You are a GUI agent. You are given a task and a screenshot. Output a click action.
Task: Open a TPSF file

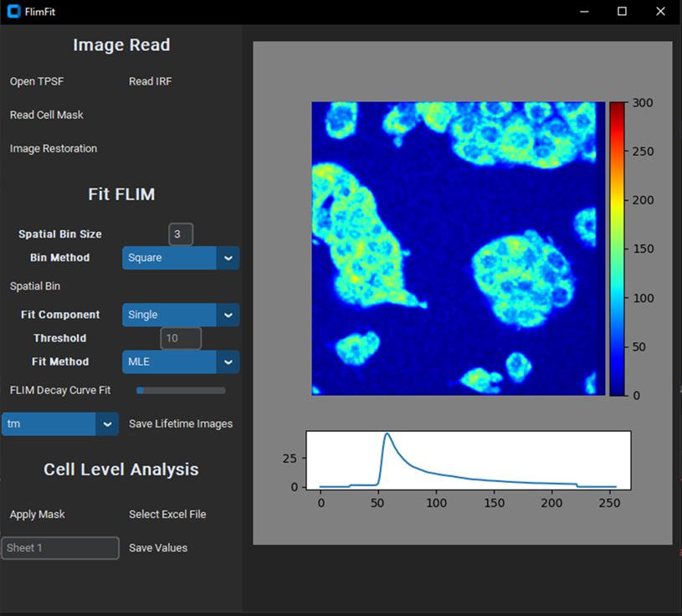(x=37, y=81)
